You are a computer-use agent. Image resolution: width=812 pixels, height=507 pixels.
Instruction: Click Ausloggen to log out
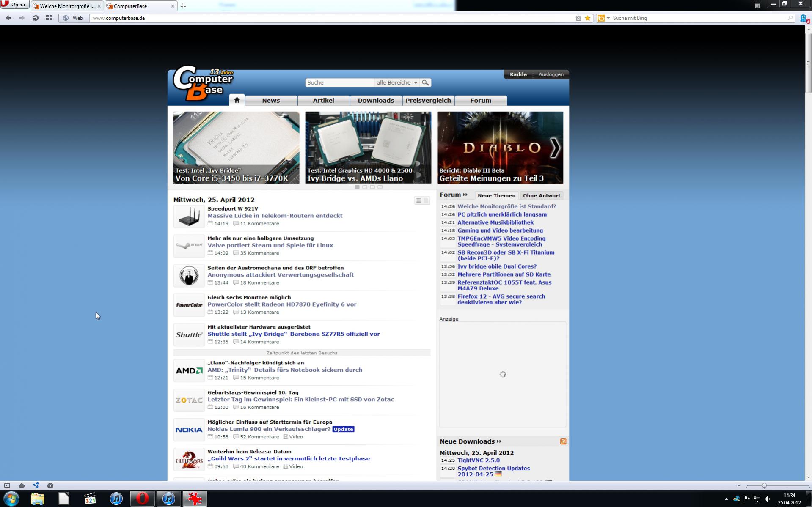click(x=551, y=74)
